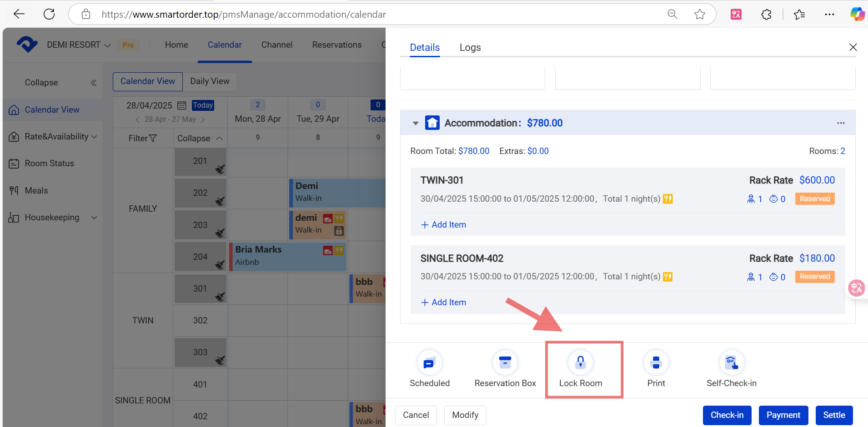Collapse the Accommodation section triangle
This screenshot has width=868, height=427.
coord(415,123)
